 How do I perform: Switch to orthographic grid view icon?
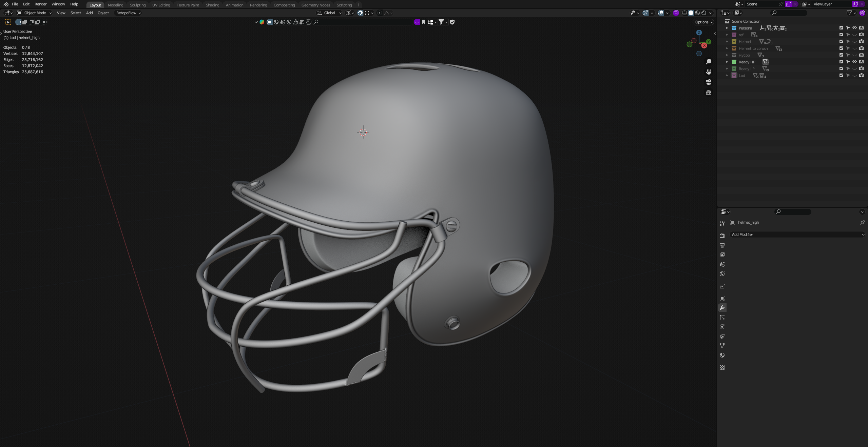tap(709, 92)
